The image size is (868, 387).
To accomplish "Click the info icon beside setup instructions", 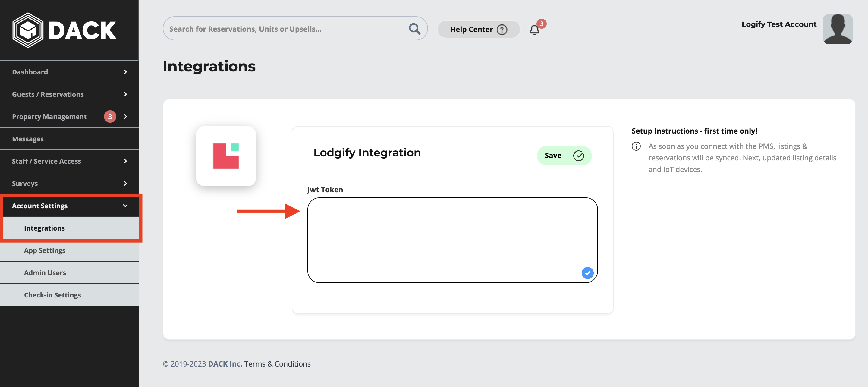I will point(636,146).
